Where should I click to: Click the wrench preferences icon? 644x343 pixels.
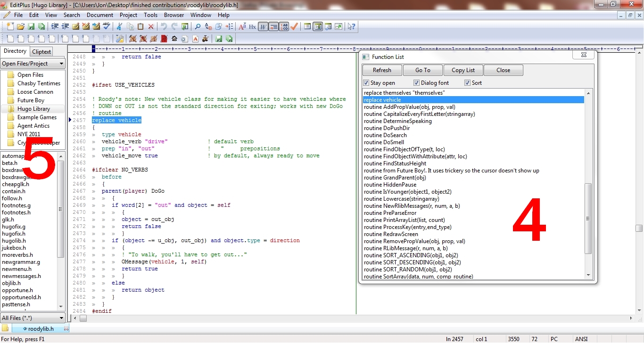[x=119, y=39]
